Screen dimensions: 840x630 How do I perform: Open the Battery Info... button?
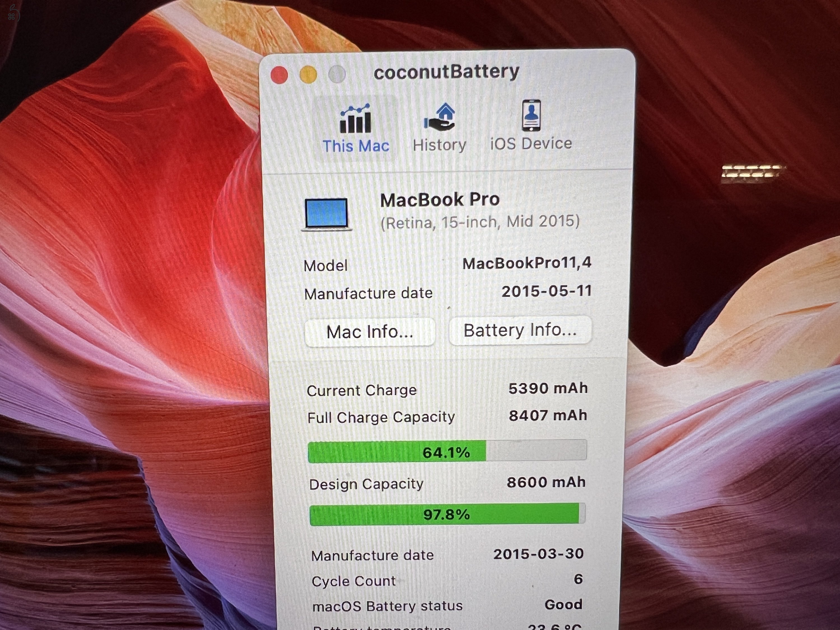[520, 330]
